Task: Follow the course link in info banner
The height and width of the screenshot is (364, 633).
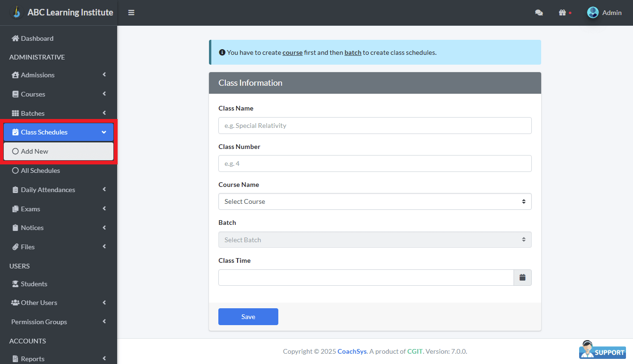Action: point(292,52)
